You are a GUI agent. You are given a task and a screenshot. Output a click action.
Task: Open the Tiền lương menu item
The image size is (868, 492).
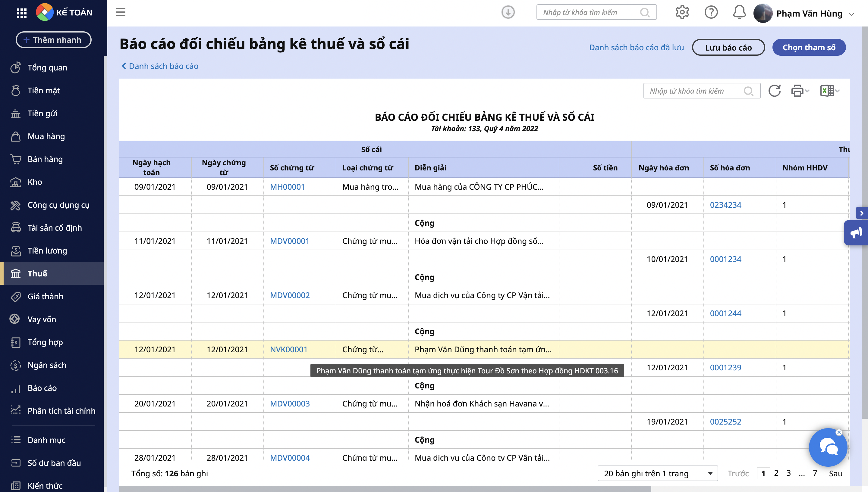(47, 251)
